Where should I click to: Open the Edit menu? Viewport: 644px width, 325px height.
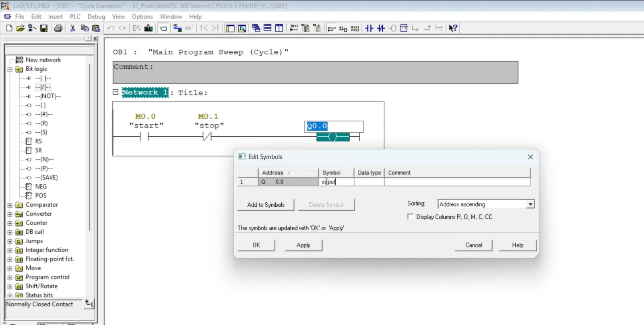[36, 16]
